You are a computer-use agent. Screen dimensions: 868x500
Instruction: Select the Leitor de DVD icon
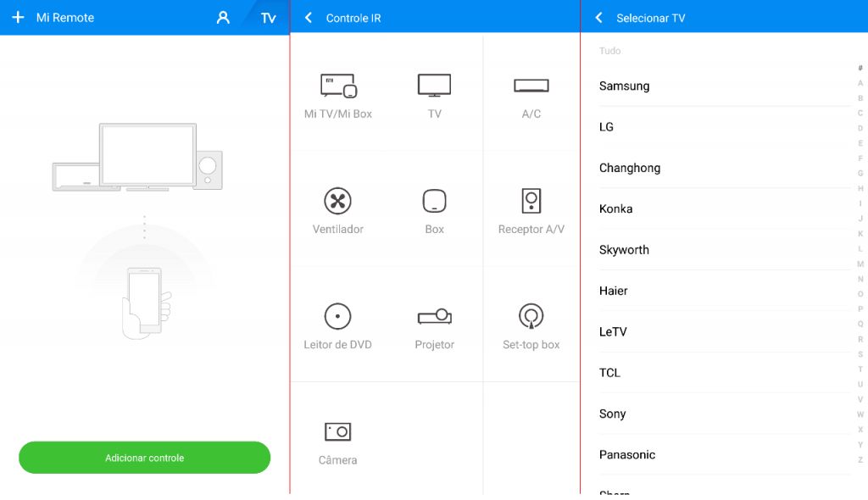[337, 316]
